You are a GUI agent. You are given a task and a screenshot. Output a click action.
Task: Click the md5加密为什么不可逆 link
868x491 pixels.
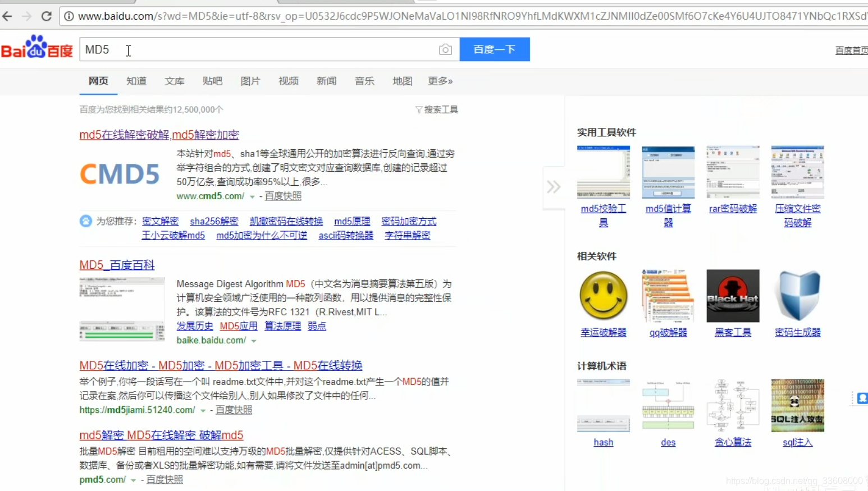[262, 236]
